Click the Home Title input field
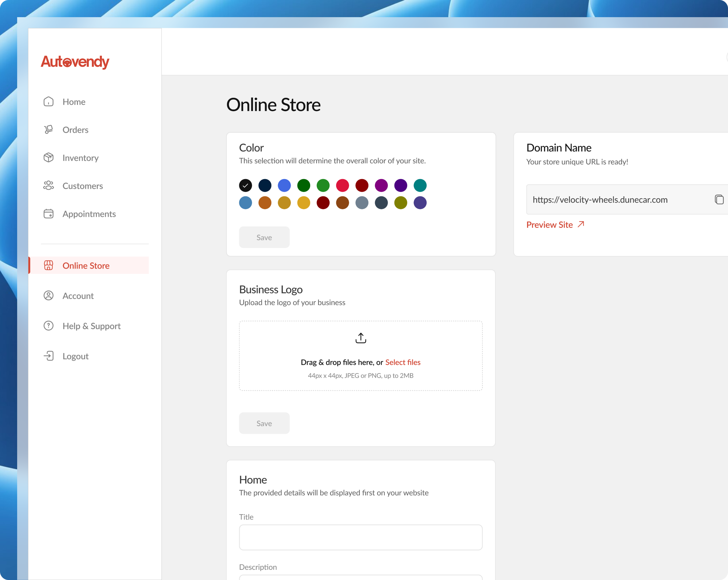The height and width of the screenshot is (580, 728). click(x=361, y=537)
